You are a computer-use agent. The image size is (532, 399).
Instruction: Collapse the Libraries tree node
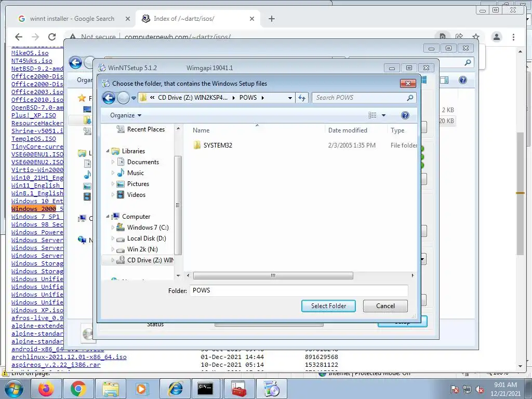(x=108, y=151)
